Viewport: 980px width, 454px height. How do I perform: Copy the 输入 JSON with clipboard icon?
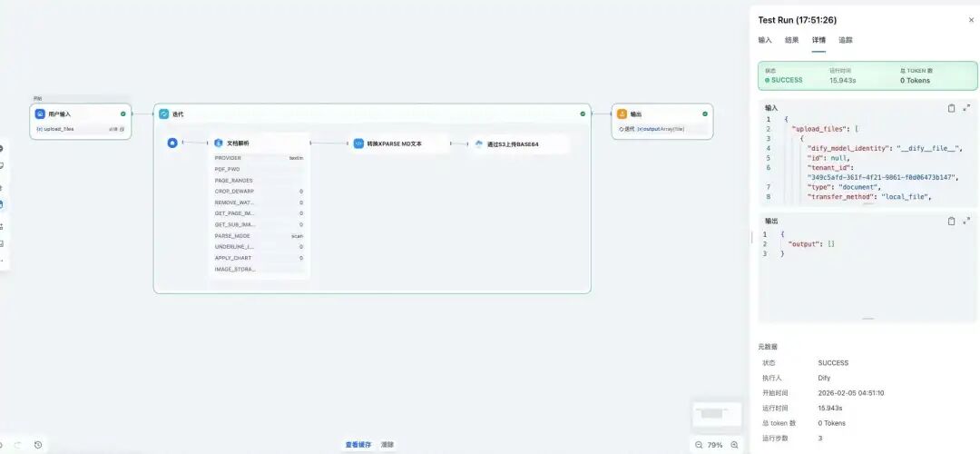click(951, 108)
